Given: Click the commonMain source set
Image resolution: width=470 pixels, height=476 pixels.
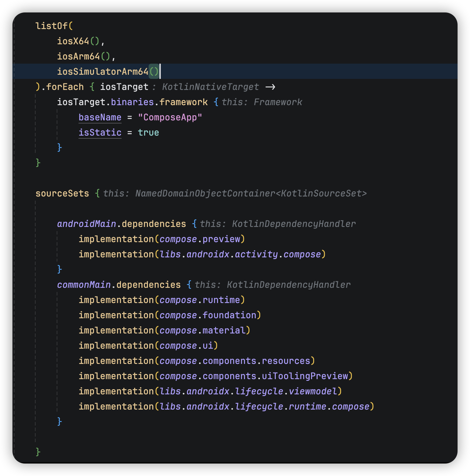Looking at the screenshot, I should click(x=84, y=285).
